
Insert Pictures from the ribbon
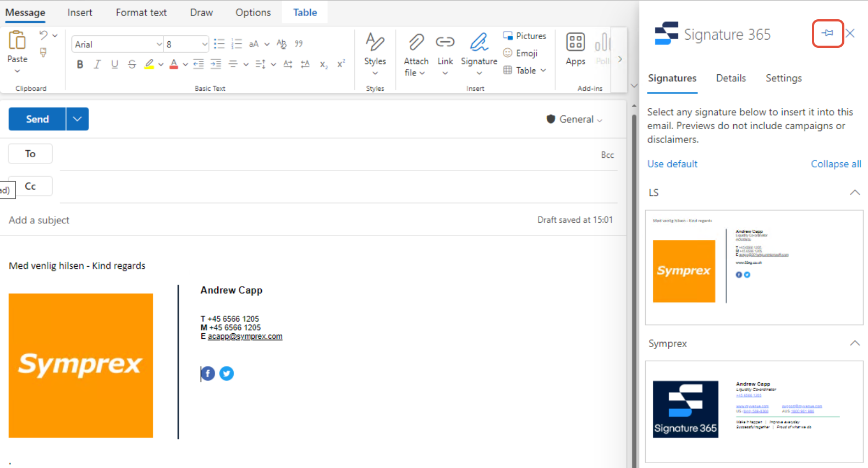click(525, 36)
